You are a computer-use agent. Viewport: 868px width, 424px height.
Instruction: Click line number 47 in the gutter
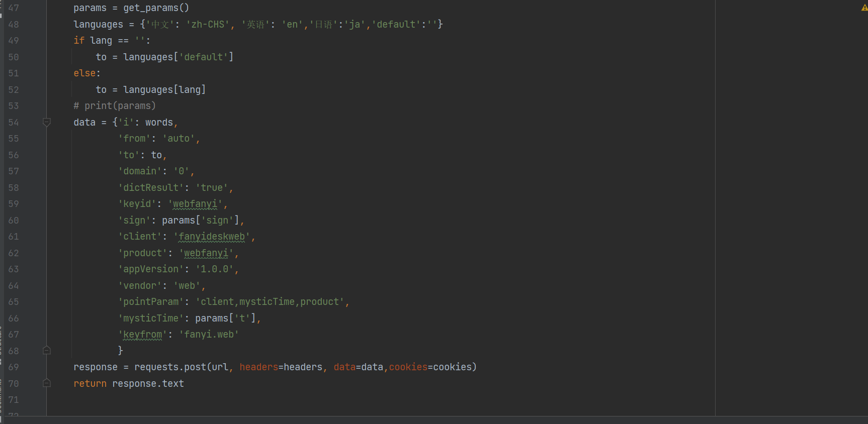14,8
